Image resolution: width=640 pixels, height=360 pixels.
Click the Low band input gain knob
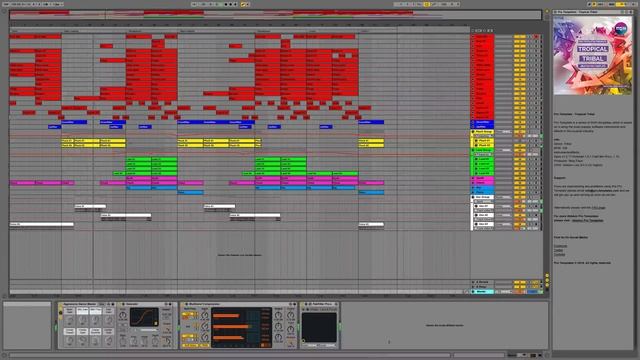205,337
